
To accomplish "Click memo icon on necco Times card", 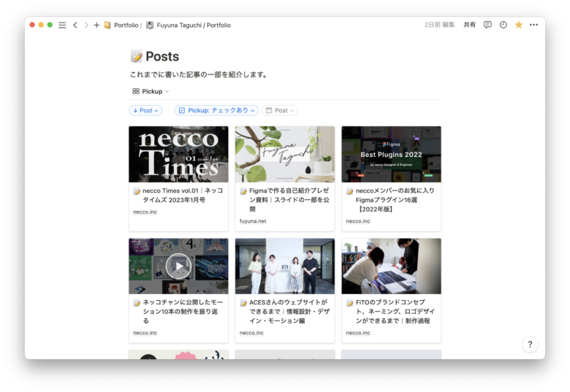I will (137, 191).
